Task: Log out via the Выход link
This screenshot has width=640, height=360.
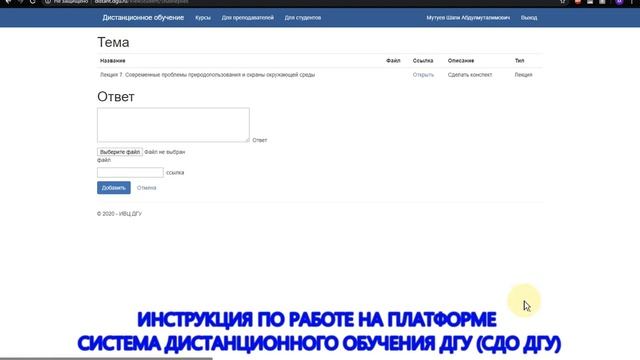Action: pos(529,18)
